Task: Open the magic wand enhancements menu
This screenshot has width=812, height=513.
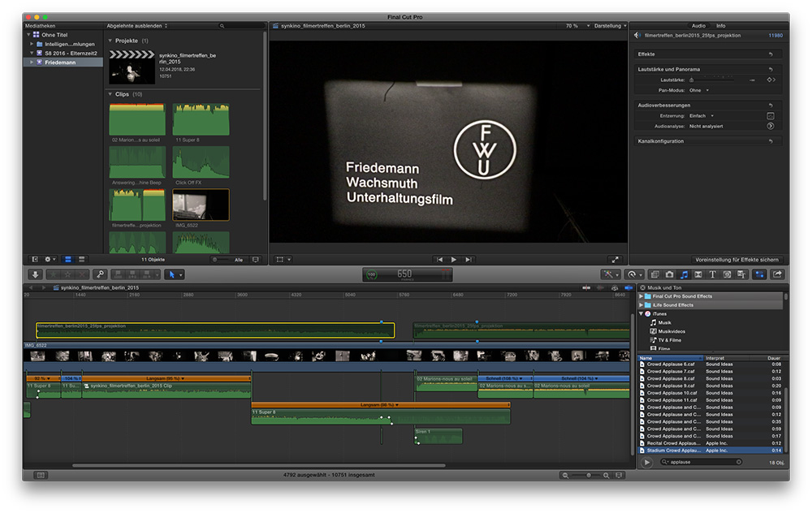Action: point(610,274)
